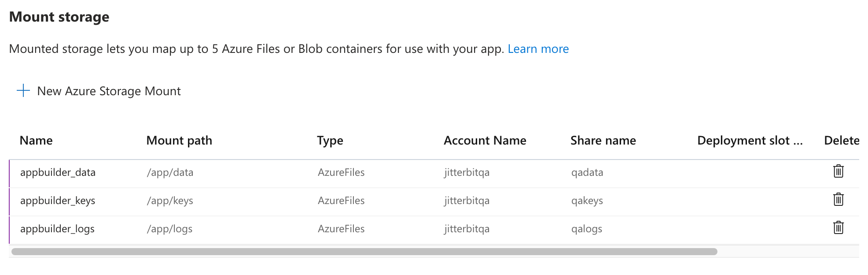The height and width of the screenshot is (275, 868).
Task: Open the appbuilder_data mount entry
Action: 58,172
